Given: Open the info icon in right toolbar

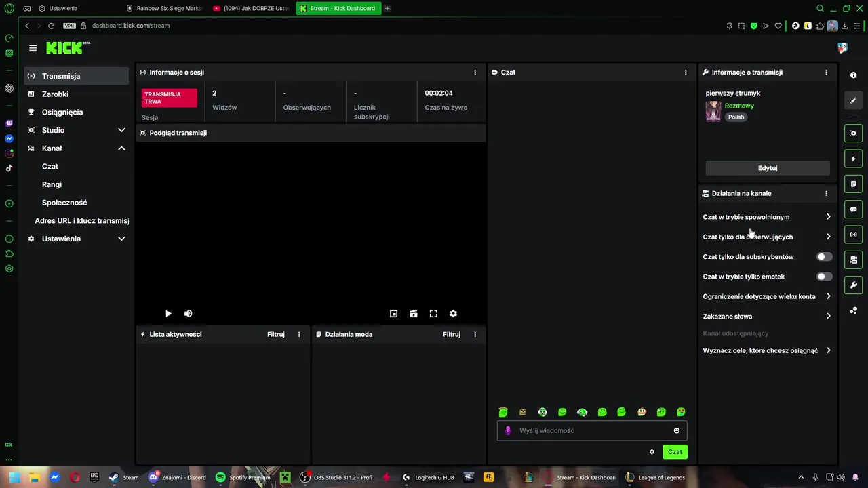Looking at the screenshot, I should coord(854,75).
